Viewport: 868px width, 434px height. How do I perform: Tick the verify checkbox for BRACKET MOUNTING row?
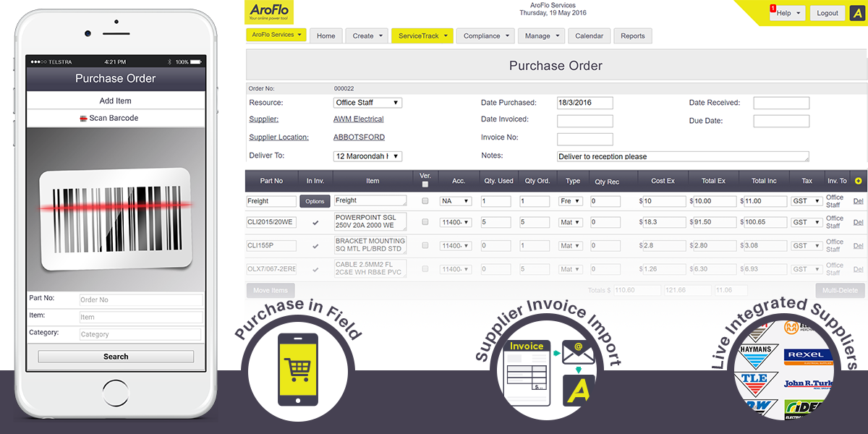click(425, 245)
